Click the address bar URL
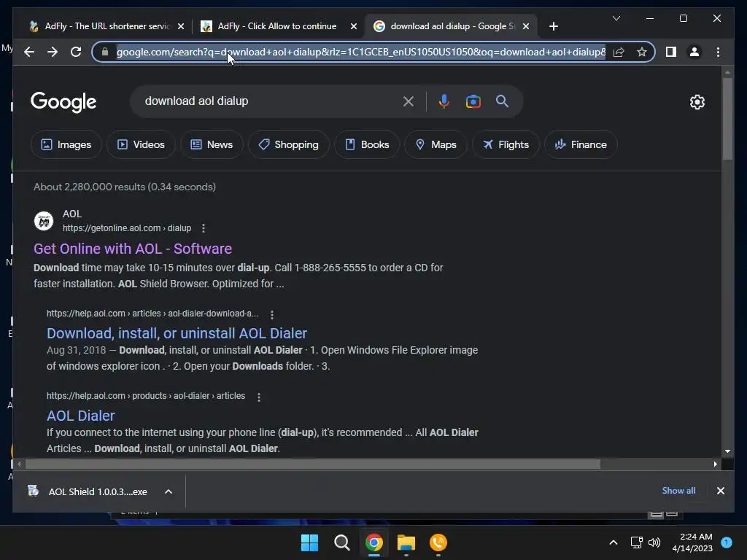Image resolution: width=747 pixels, height=560 pixels. point(361,52)
